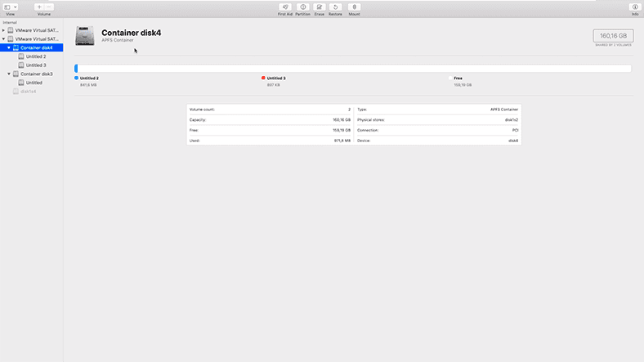Select second VMware Virtual SATA drive icon

click(11, 39)
